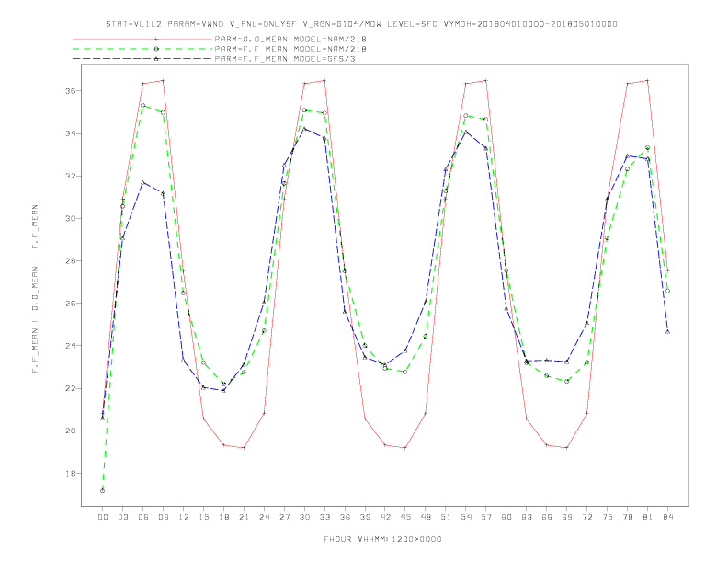Click y-axis tick label 26
This screenshot has height=563, width=728.
70,304
